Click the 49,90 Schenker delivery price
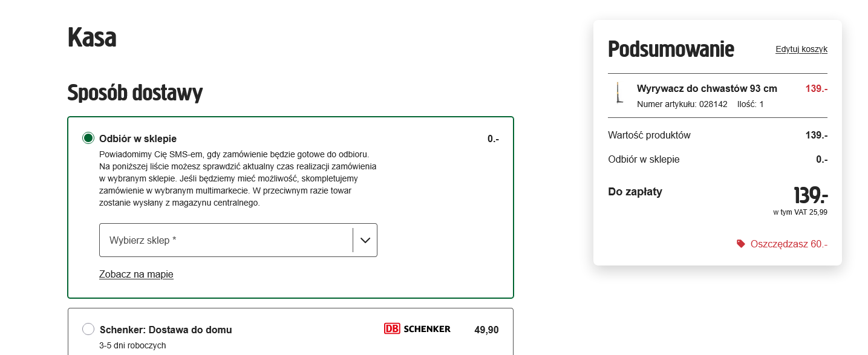Image resolution: width=868 pixels, height=355 pixels. pos(487,330)
